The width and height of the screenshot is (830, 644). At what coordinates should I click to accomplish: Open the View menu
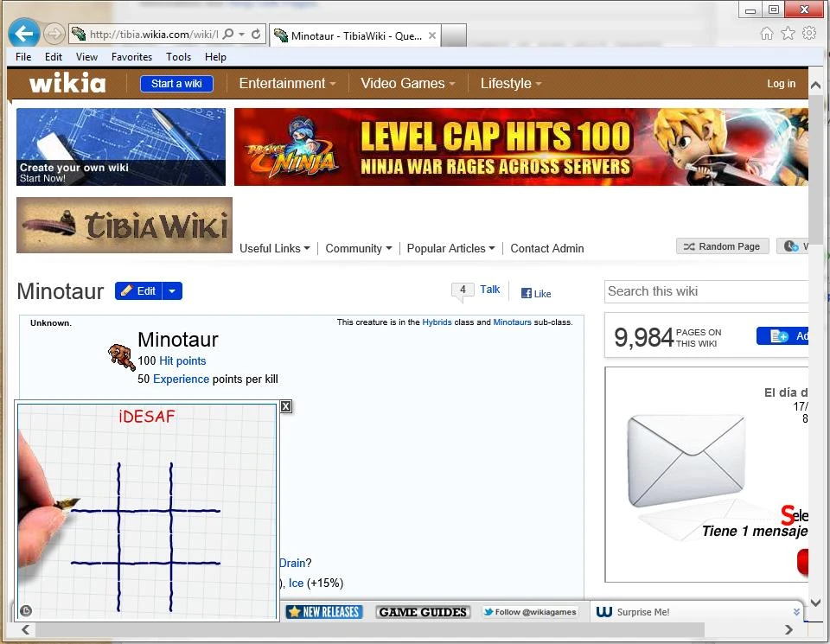tap(86, 57)
